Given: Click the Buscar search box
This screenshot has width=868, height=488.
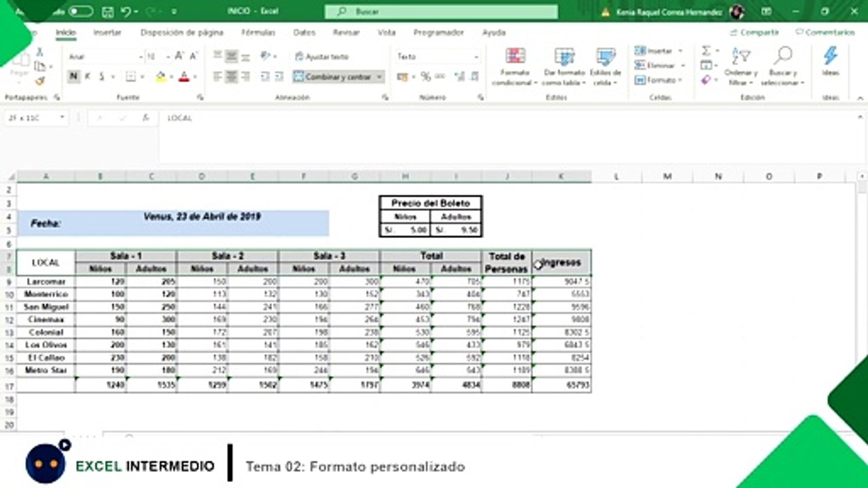Looking at the screenshot, I should coord(441,12).
